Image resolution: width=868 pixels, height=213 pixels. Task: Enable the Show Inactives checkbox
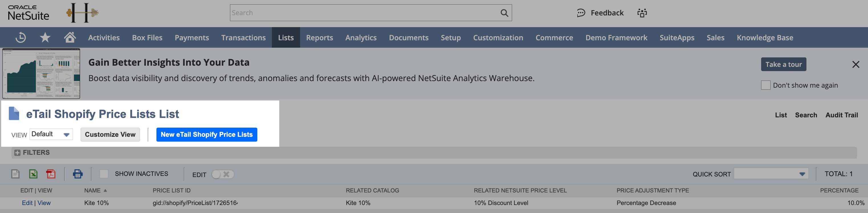(104, 174)
